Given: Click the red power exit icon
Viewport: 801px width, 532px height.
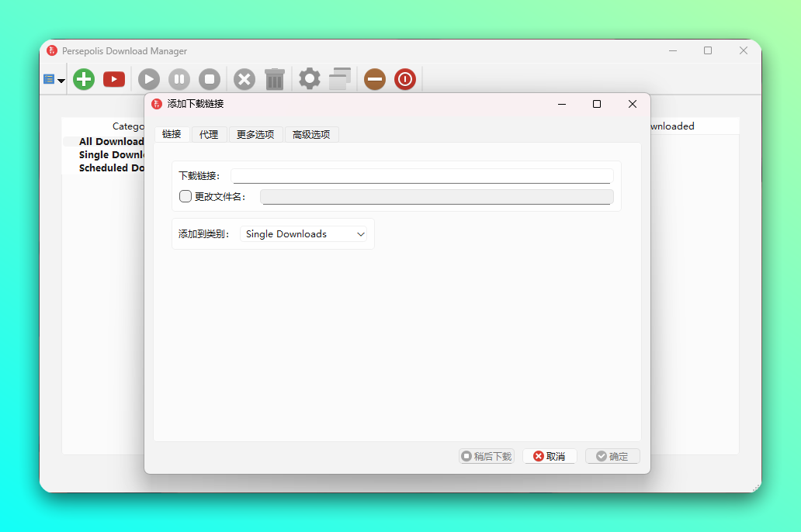Looking at the screenshot, I should [x=405, y=79].
